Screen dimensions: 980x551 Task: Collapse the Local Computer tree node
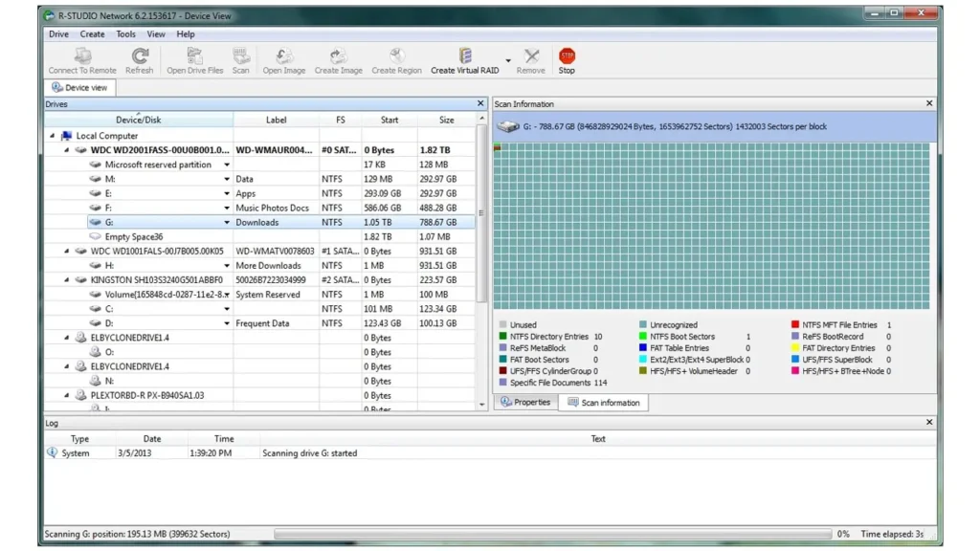click(x=54, y=136)
